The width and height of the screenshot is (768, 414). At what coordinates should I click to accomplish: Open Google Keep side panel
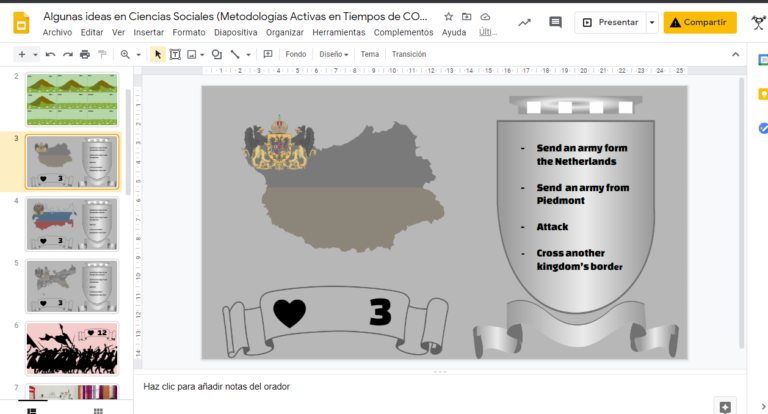[763, 94]
